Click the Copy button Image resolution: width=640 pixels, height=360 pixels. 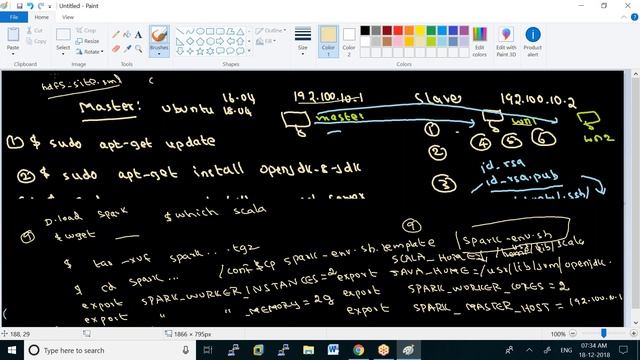[36, 41]
